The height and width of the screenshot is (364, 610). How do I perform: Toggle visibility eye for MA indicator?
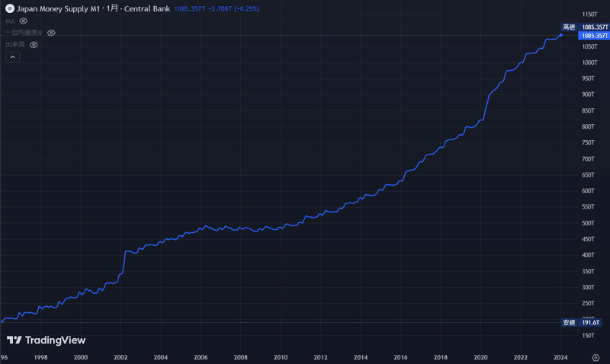click(24, 21)
